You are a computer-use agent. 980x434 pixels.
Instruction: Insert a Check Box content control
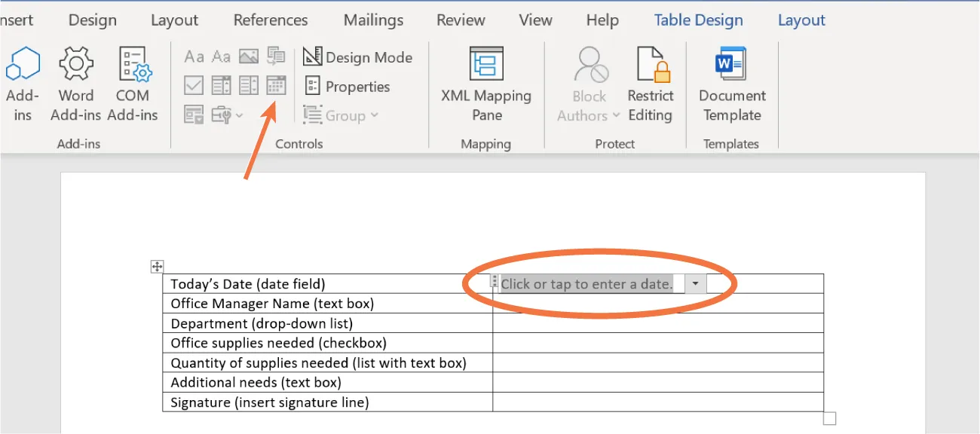[x=193, y=85]
